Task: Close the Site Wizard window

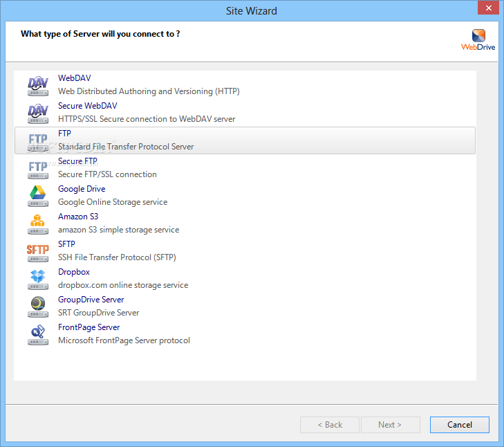Action: 488,8
